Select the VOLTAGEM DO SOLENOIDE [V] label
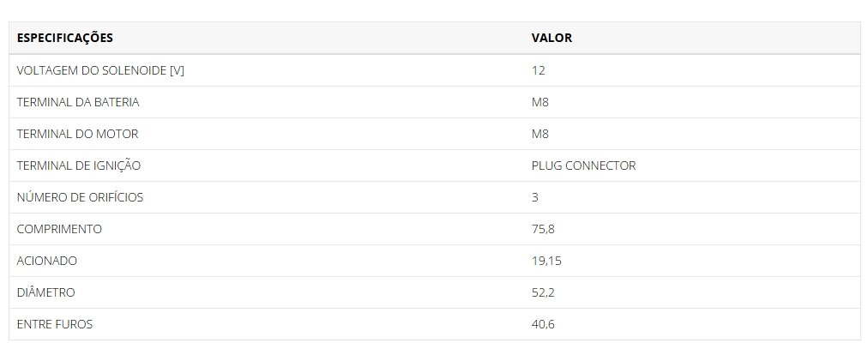This screenshot has width=868, height=361. (x=100, y=71)
